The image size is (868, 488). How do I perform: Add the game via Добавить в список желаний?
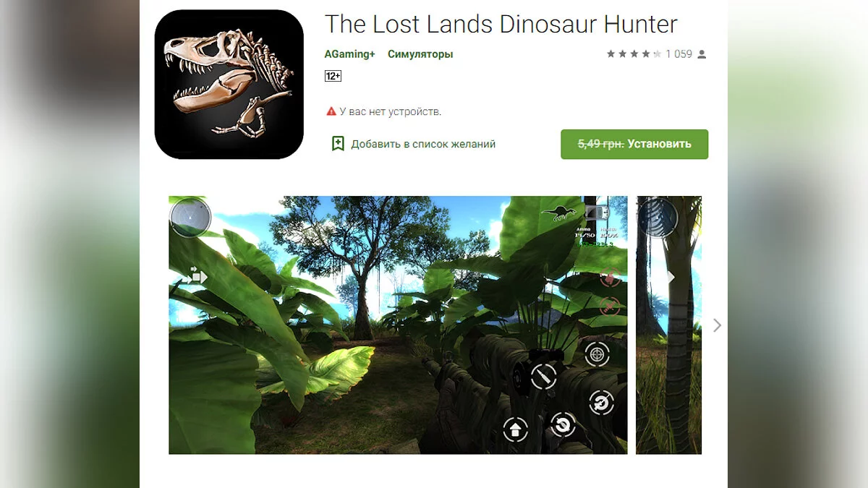click(x=423, y=144)
